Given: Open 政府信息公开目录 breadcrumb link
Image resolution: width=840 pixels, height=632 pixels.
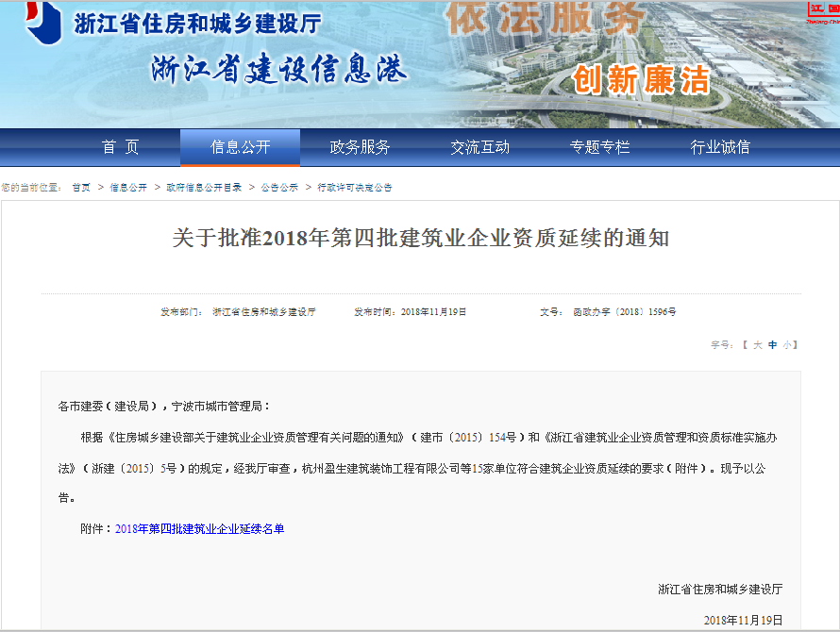Looking at the screenshot, I should coord(204,188).
